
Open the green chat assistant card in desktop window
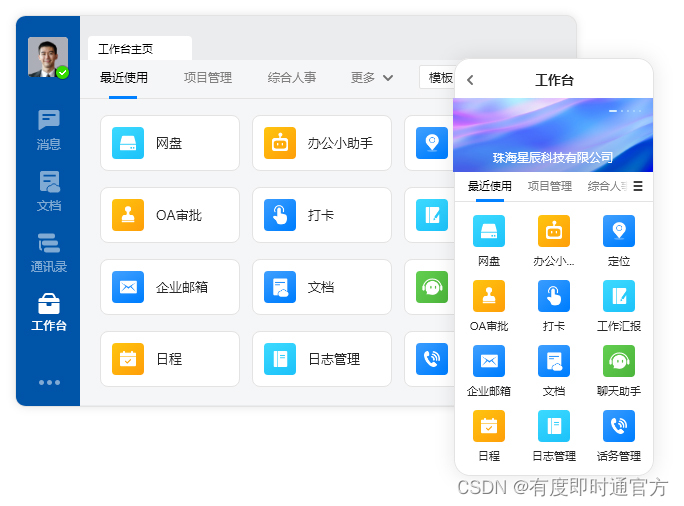[x=429, y=287]
